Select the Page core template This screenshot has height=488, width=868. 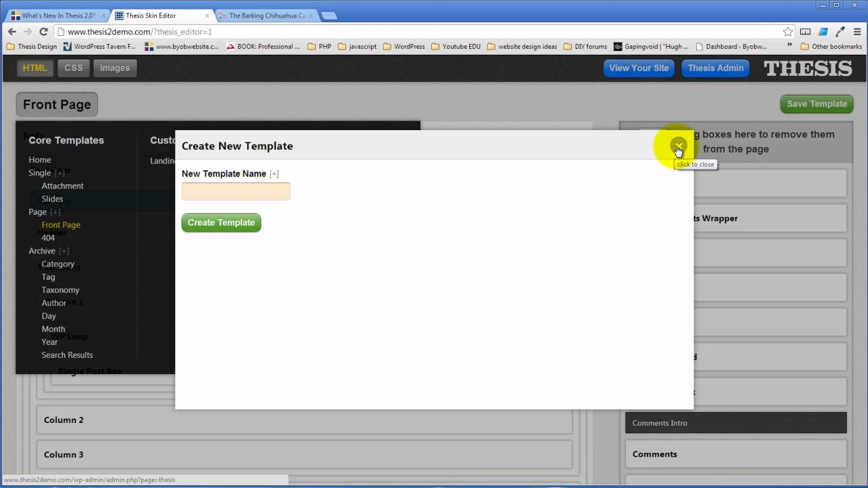coord(37,212)
